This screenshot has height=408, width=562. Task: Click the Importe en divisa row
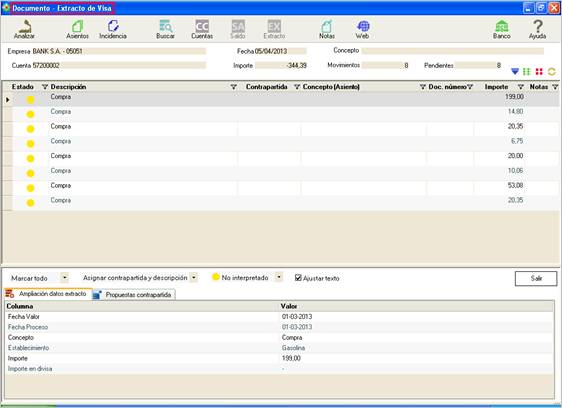coord(280,369)
